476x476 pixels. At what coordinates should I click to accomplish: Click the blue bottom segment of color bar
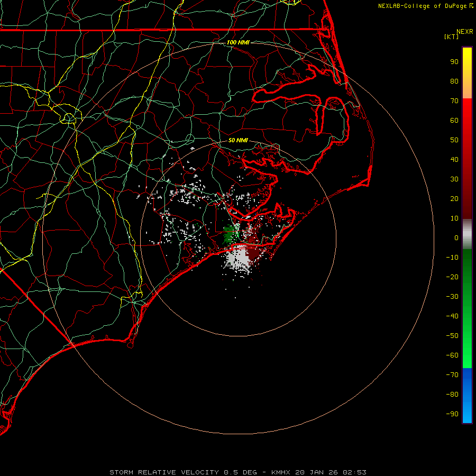click(x=467, y=396)
